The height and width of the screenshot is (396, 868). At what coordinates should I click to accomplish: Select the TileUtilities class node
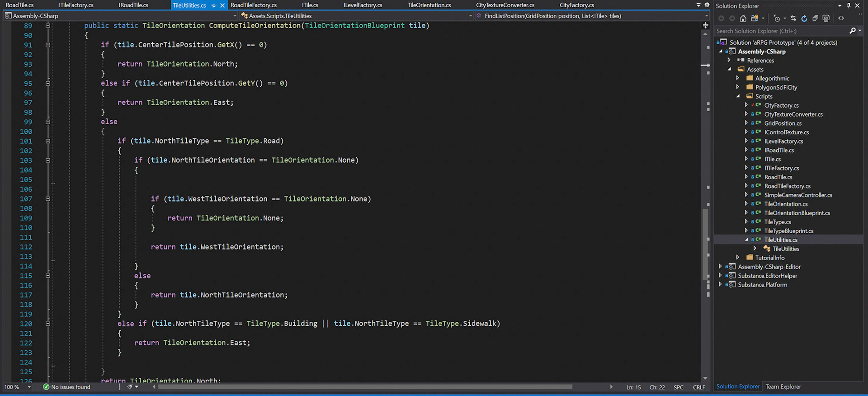click(x=786, y=249)
